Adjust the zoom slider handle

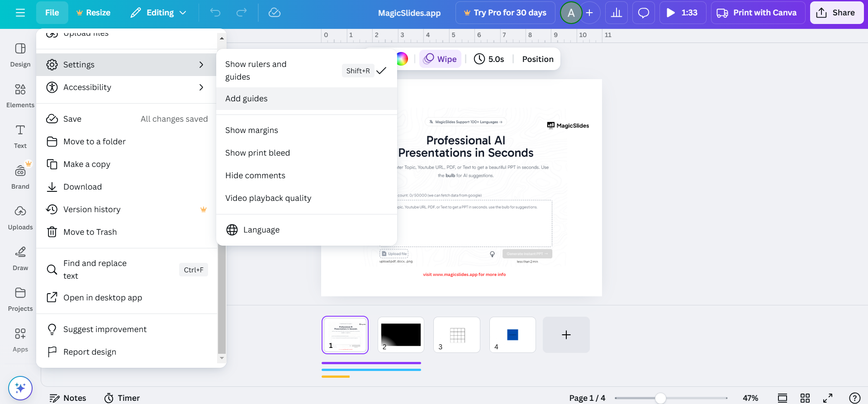660,398
